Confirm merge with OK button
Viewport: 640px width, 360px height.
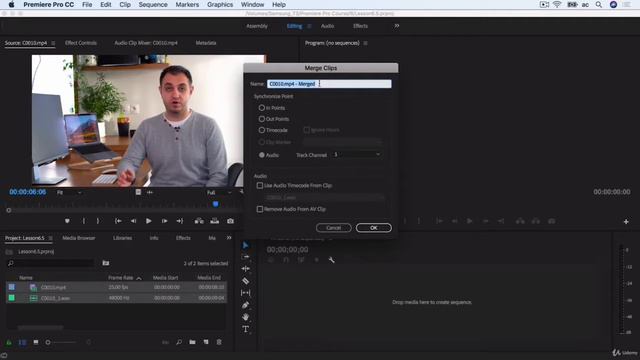pyautogui.click(x=373, y=228)
